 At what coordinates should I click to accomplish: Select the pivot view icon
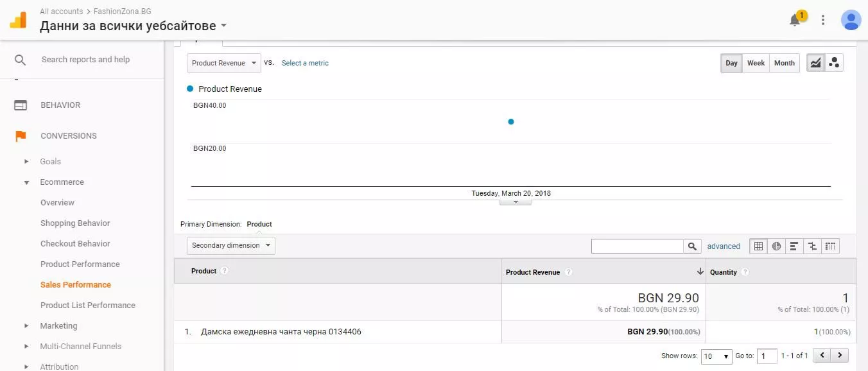tap(830, 246)
